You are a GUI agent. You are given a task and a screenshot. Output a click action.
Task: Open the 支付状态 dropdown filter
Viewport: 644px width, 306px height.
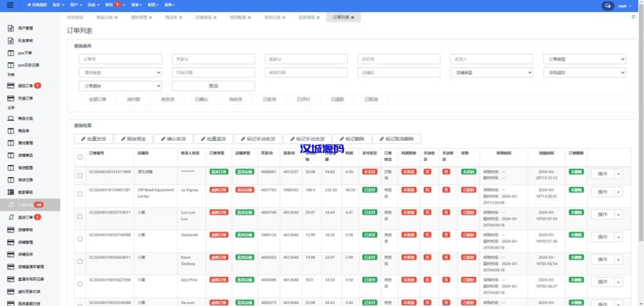120,72
